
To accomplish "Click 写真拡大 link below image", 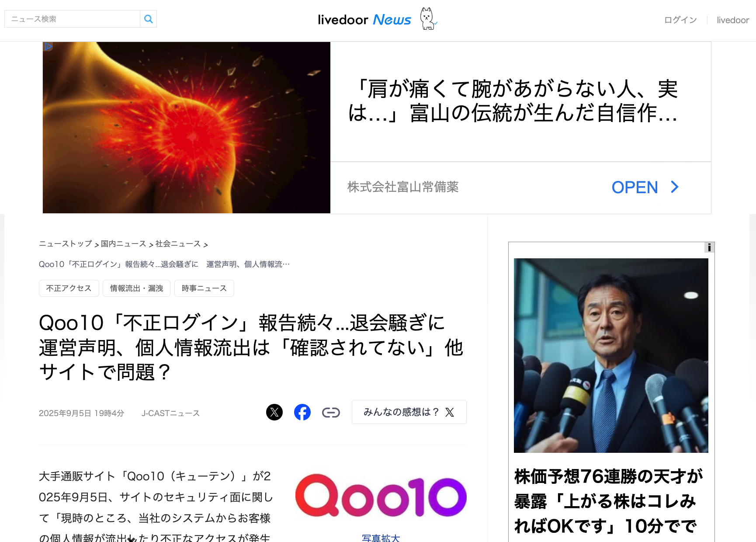I will click(381, 538).
